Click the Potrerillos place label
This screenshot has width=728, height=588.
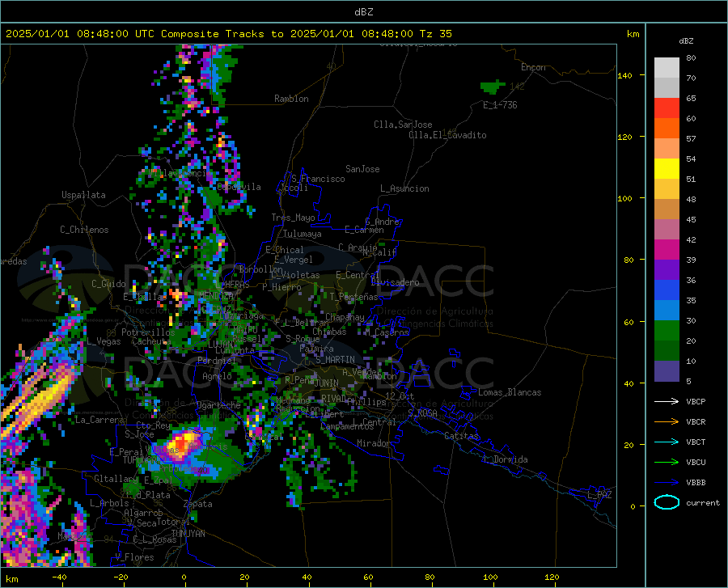(x=148, y=332)
